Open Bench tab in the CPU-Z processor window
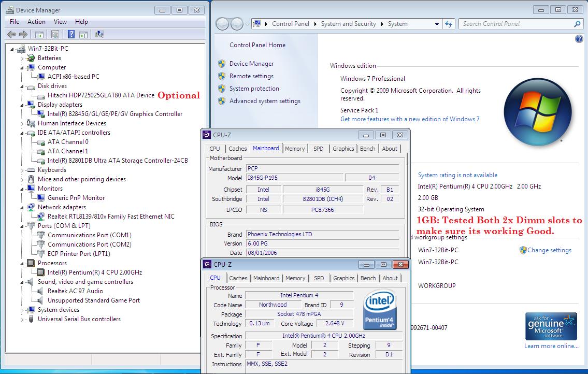 click(368, 278)
